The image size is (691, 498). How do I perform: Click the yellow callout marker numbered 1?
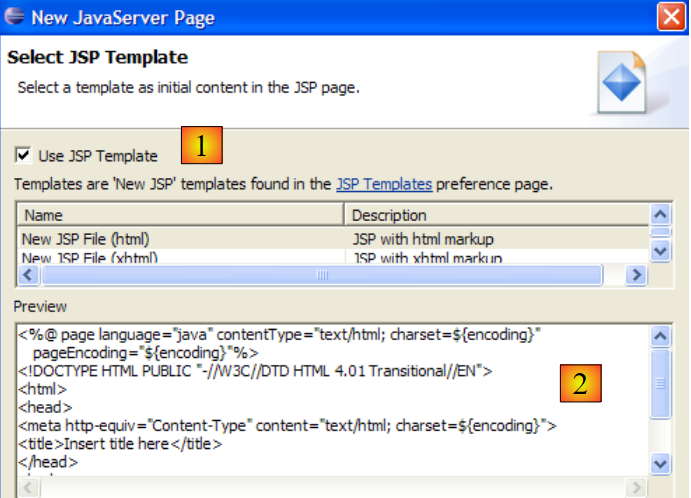click(x=201, y=146)
